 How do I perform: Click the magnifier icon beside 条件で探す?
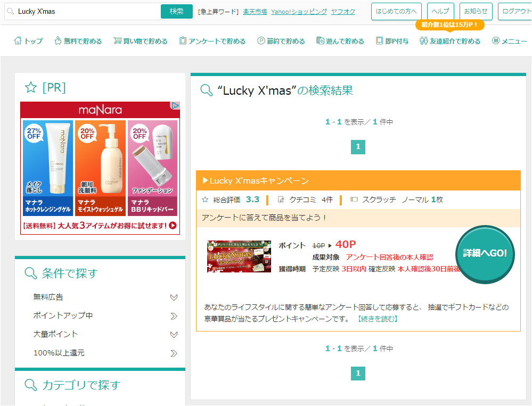(x=30, y=273)
